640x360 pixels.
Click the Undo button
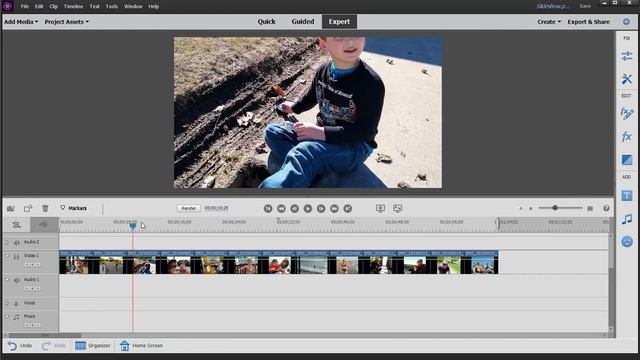tap(20, 346)
